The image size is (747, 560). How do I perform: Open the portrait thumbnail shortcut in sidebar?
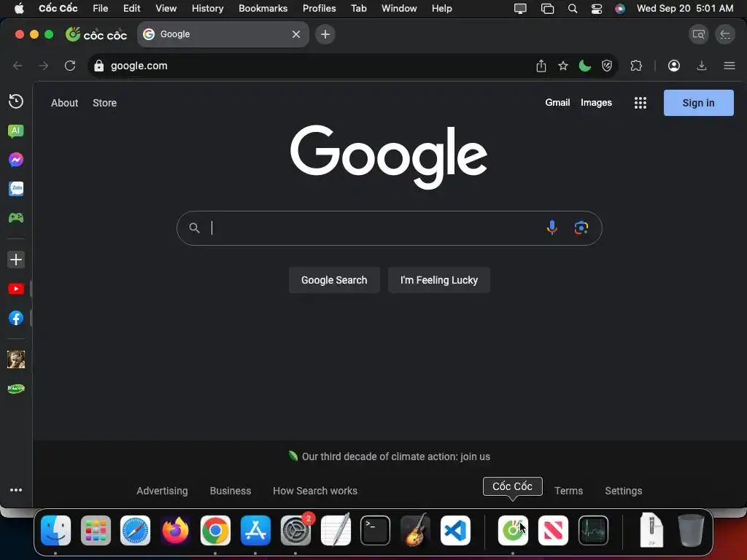click(16, 359)
